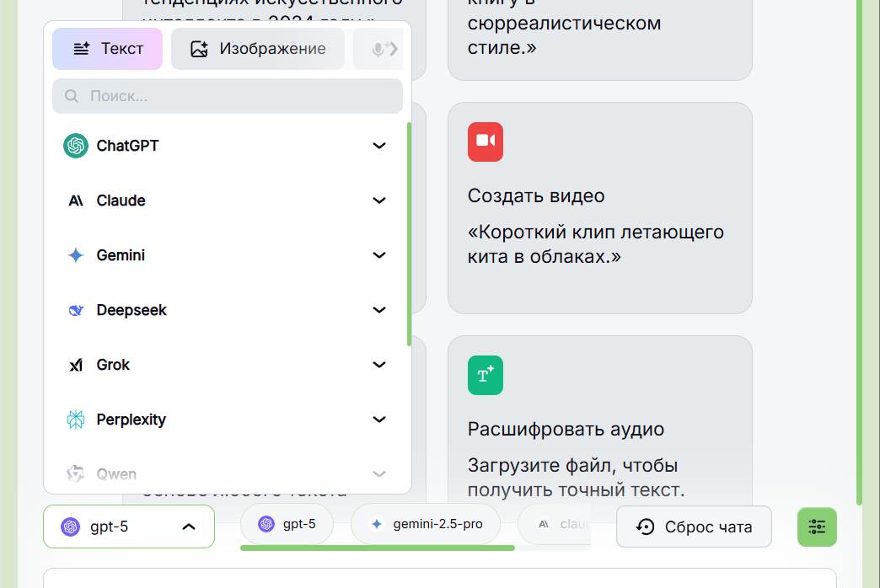Switch to the Изображение tab
Screen dimensions: 880x588
click(258, 49)
